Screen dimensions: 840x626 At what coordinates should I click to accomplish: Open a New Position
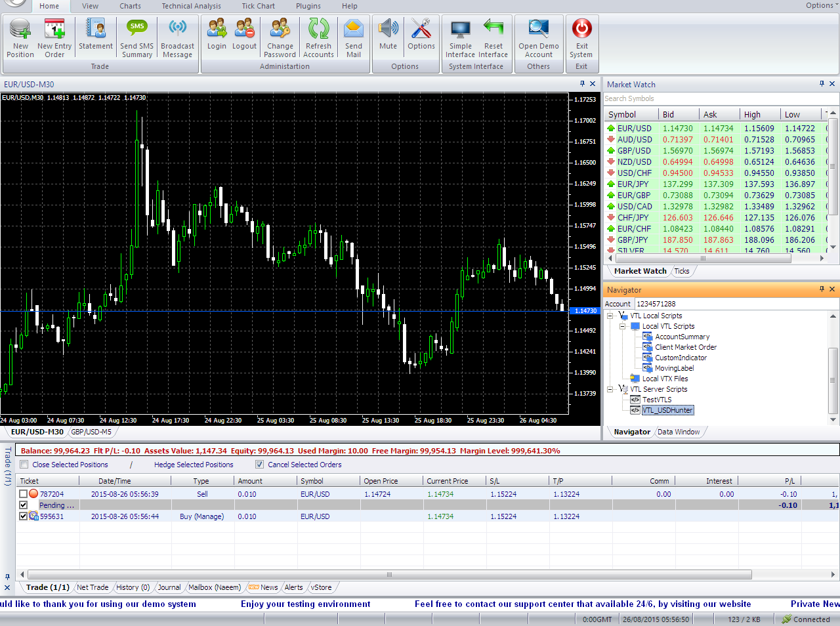(x=20, y=38)
